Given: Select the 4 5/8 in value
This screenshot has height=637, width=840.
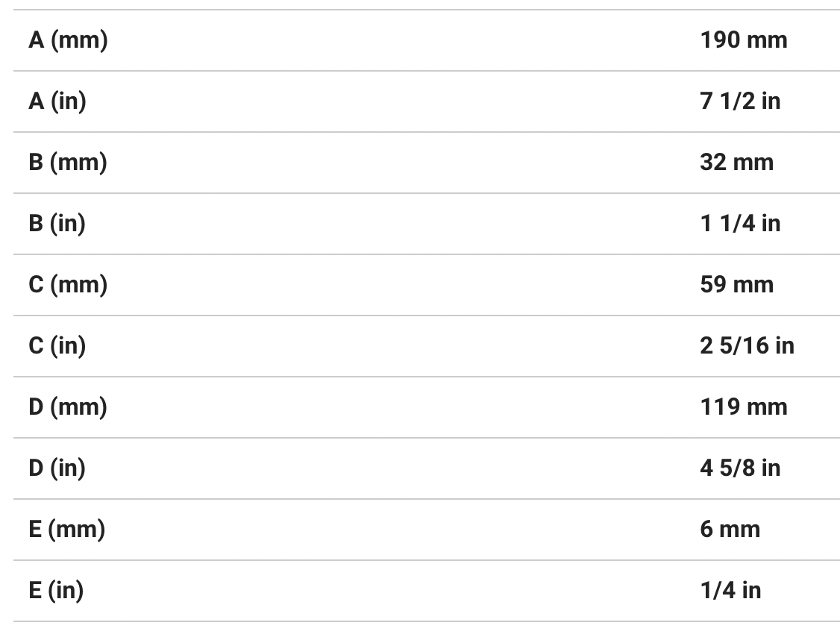Looking at the screenshot, I should 740,468.
